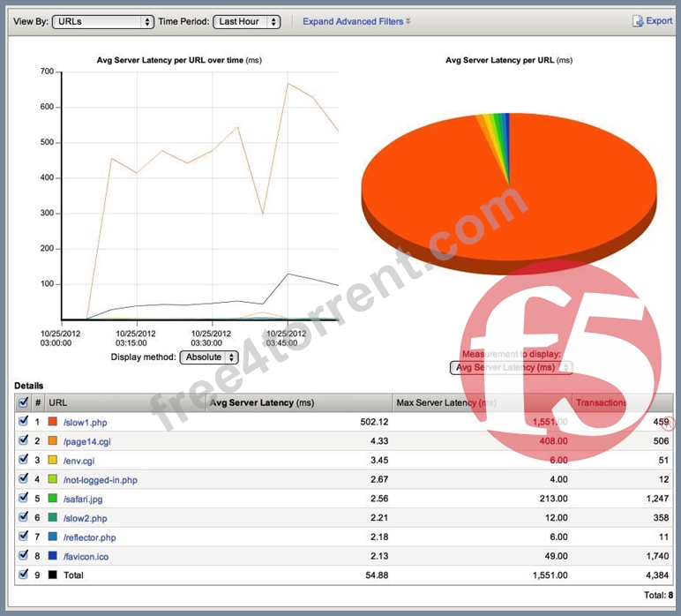
Task: Click the green swatch for /safari.jpg
Action: 53,498
